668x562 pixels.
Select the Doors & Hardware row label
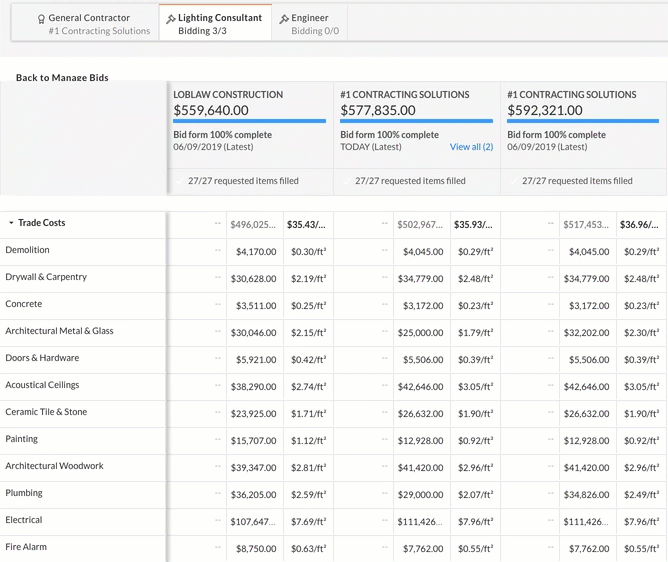[42, 357]
